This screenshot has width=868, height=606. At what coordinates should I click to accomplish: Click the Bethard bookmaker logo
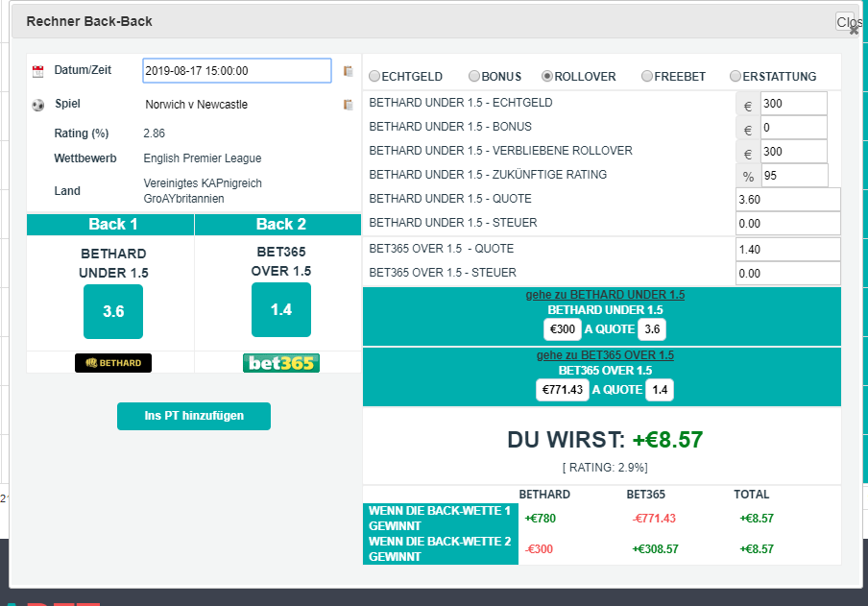coord(113,363)
